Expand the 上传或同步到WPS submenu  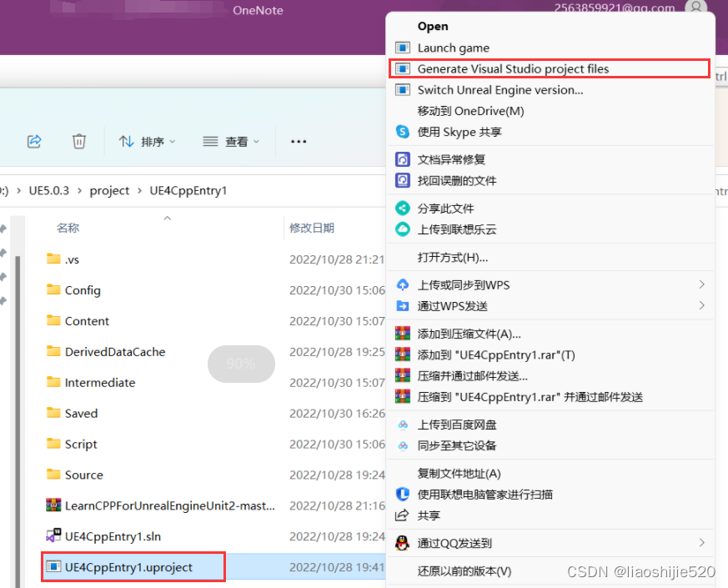pos(701,284)
